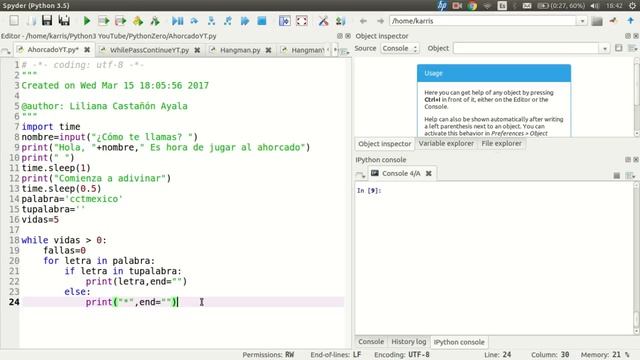Click the Chrome icon in the top panel
Viewport: 640px width, 360px height.
pos(472,5)
